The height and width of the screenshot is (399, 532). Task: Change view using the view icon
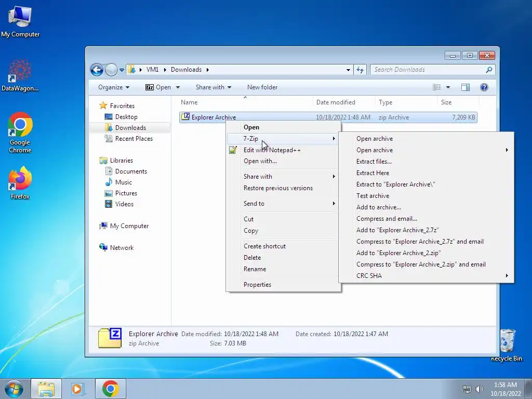coord(436,87)
